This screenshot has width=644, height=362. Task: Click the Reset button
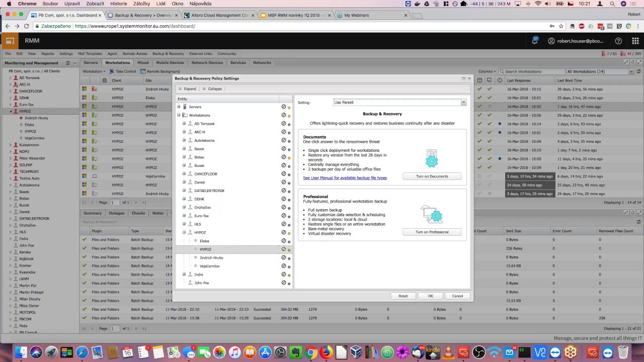pyautogui.click(x=403, y=296)
